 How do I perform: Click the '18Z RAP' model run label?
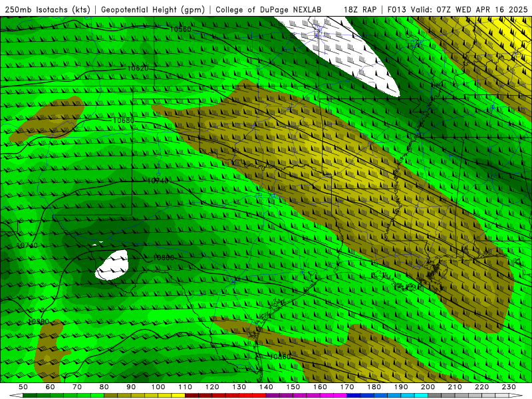click(x=360, y=9)
